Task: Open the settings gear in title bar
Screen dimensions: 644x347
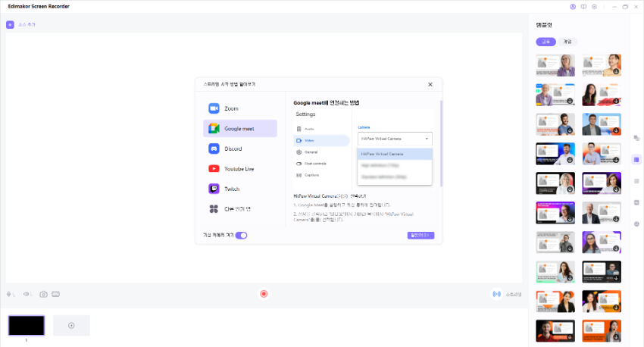Action: tap(594, 7)
